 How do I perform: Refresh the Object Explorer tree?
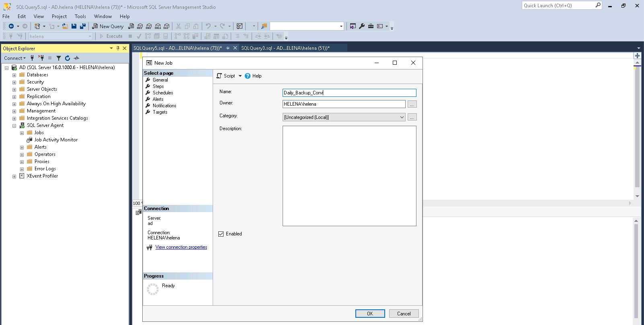pyautogui.click(x=68, y=58)
